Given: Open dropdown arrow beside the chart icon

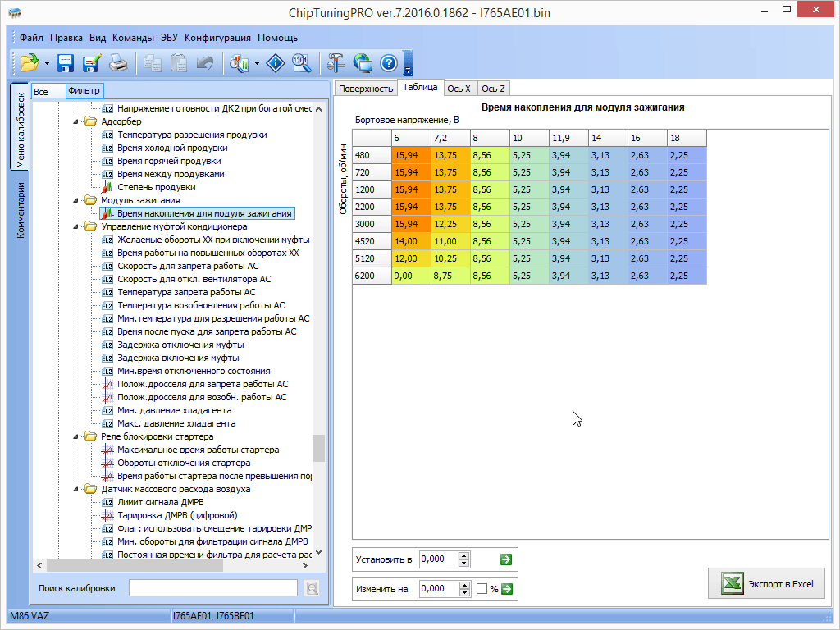Looking at the screenshot, I should (258, 63).
